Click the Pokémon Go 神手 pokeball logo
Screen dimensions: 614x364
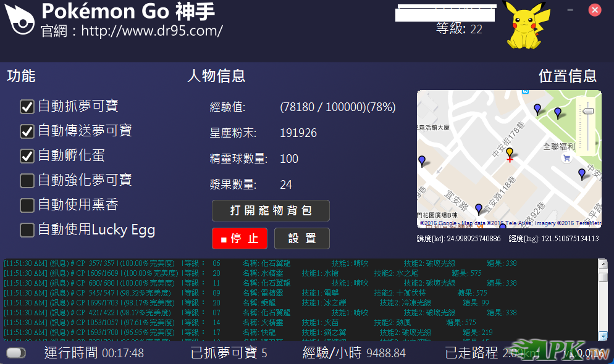pos(20,20)
